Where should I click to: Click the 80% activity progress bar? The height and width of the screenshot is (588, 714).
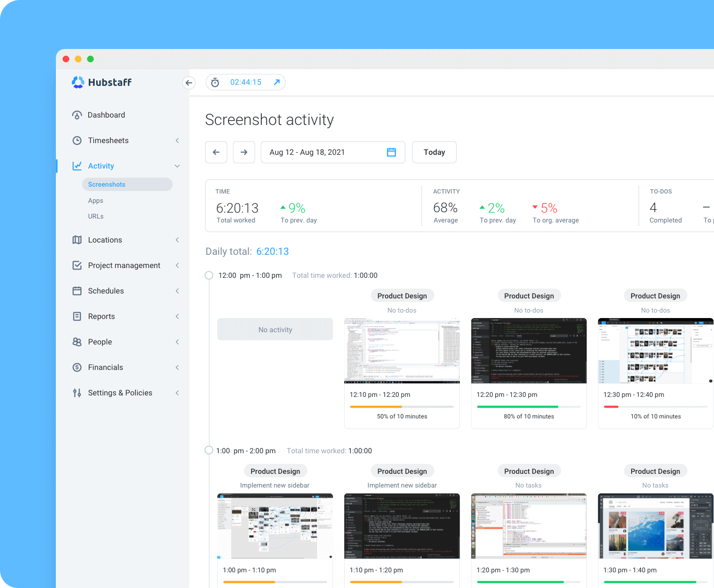point(529,407)
